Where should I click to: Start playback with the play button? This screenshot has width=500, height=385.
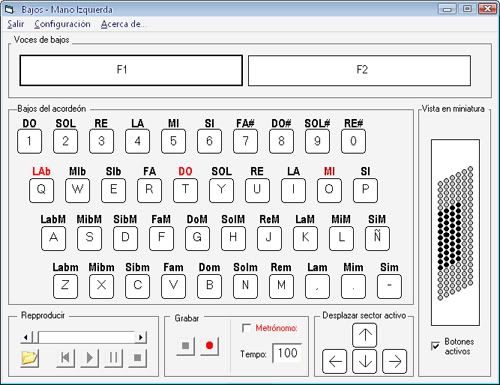(90, 358)
